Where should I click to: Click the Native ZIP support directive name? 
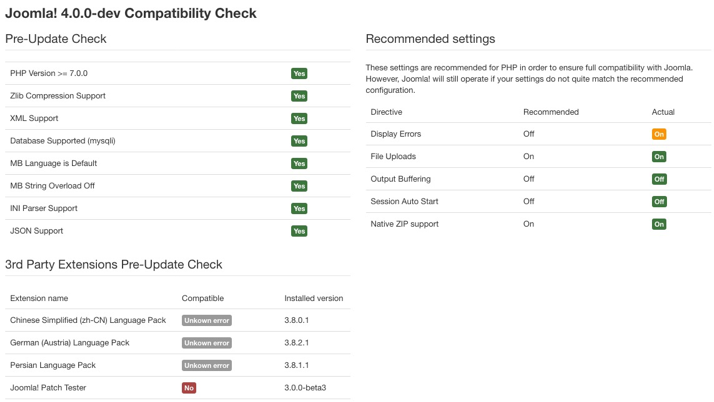[404, 224]
